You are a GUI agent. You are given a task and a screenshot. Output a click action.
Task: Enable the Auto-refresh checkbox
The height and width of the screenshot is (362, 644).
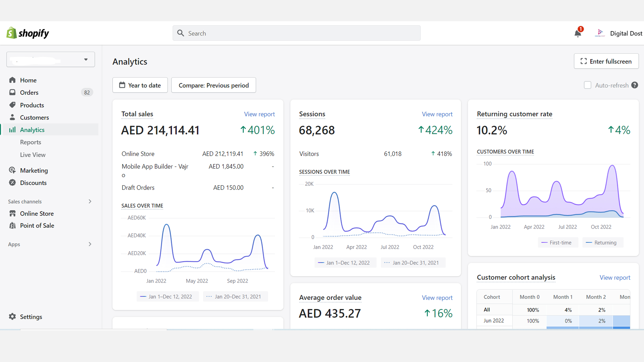pos(588,85)
